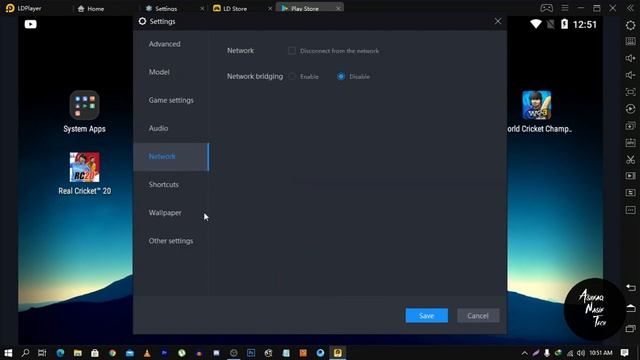
Task: Collapse the sidebar with double chevron icon
Action: (x=630, y=8)
